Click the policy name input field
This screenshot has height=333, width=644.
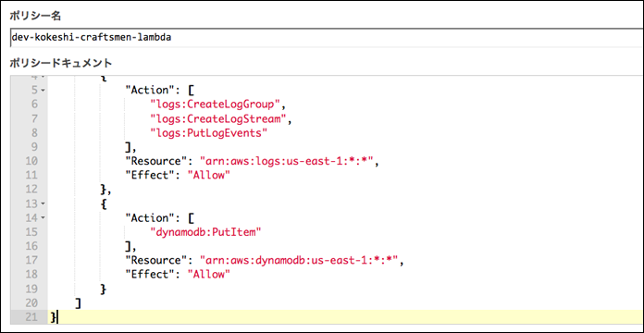tap(327, 37)
